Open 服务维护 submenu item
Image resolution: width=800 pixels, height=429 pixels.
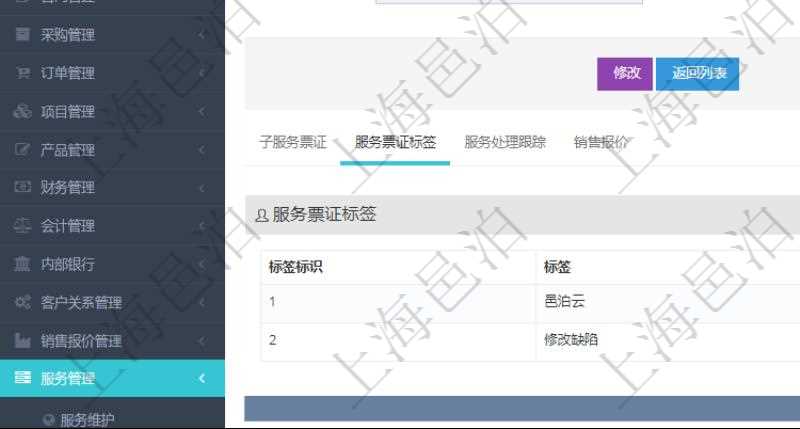point(88,420)
